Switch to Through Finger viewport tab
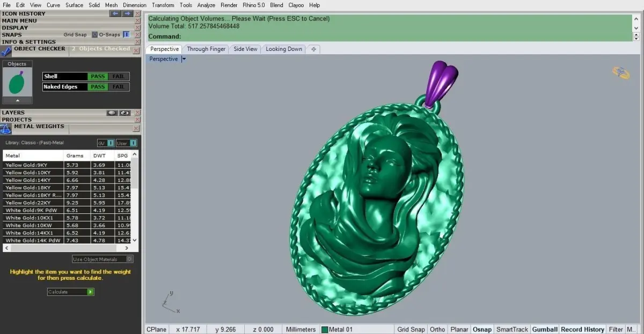The image size is (644, 334). pyautogui.click(x=206, y=49)
